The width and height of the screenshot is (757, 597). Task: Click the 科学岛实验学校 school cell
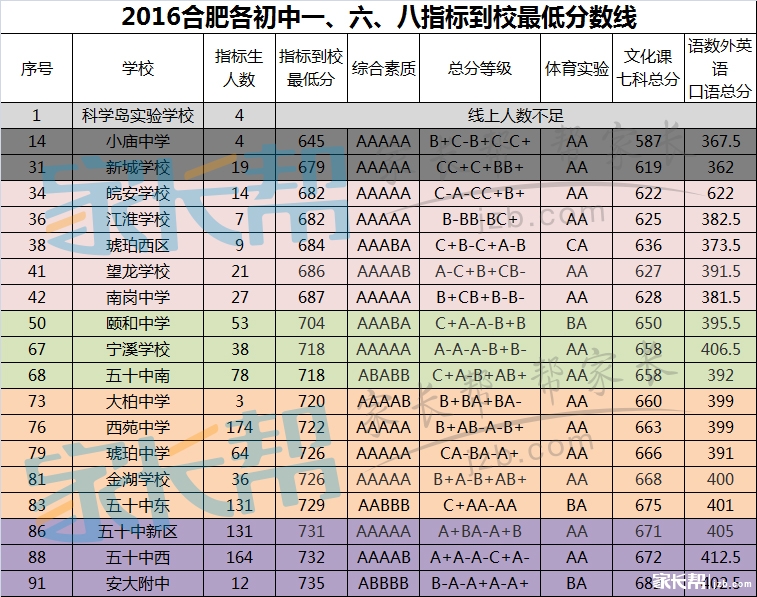pyautogui.click(x=138, y=116)
